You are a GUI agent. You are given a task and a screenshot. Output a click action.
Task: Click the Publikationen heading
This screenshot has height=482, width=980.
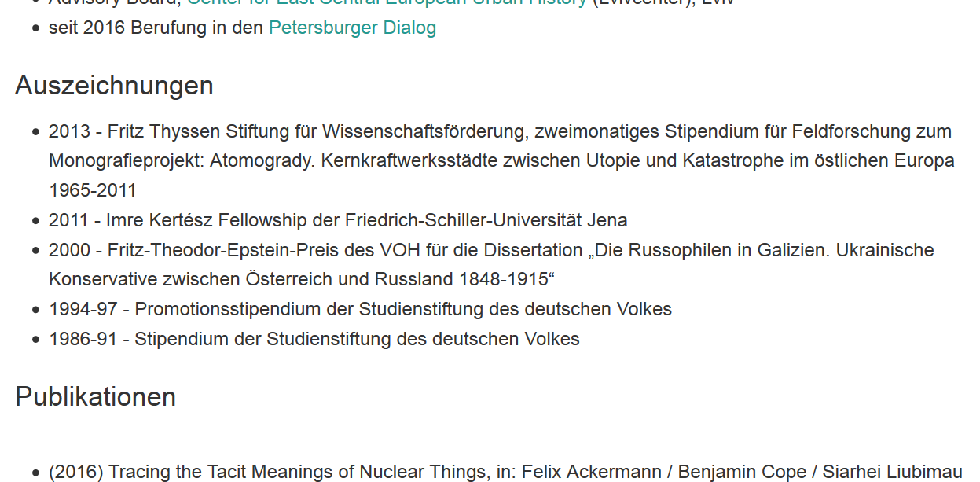click(95, 396)
